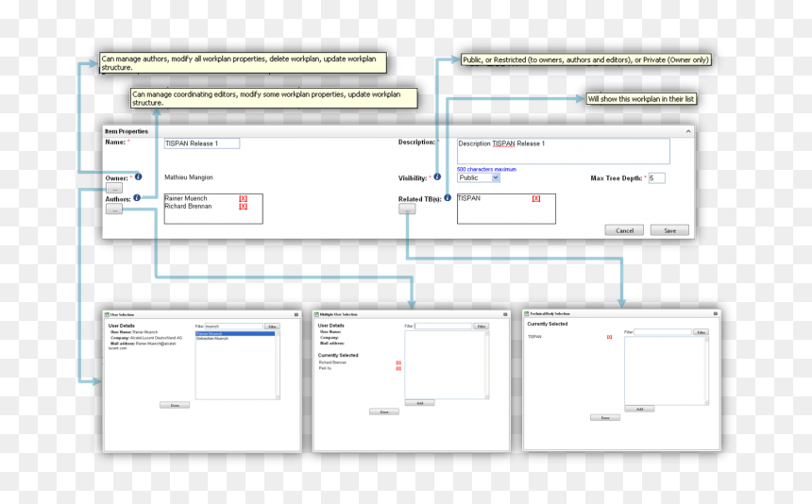Click the Filter button in User Selection
812x504 pixels.
(272, 327)
